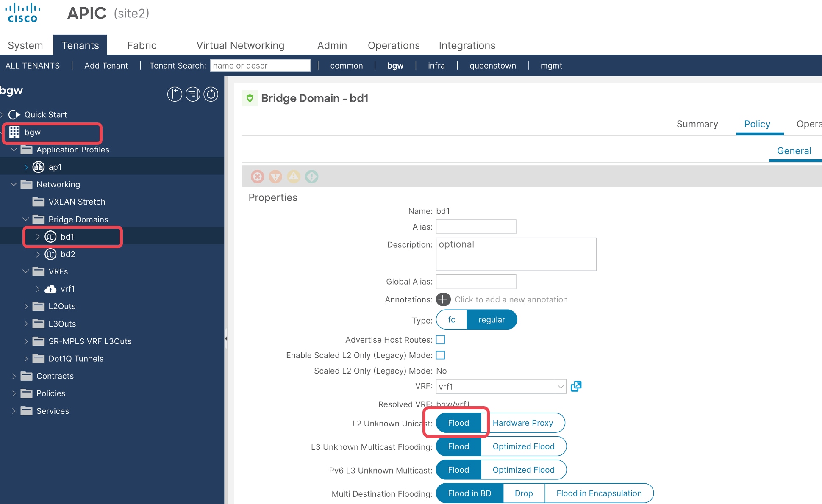Set Multi Destination Flooding to Drop

(x=524, y=493)
